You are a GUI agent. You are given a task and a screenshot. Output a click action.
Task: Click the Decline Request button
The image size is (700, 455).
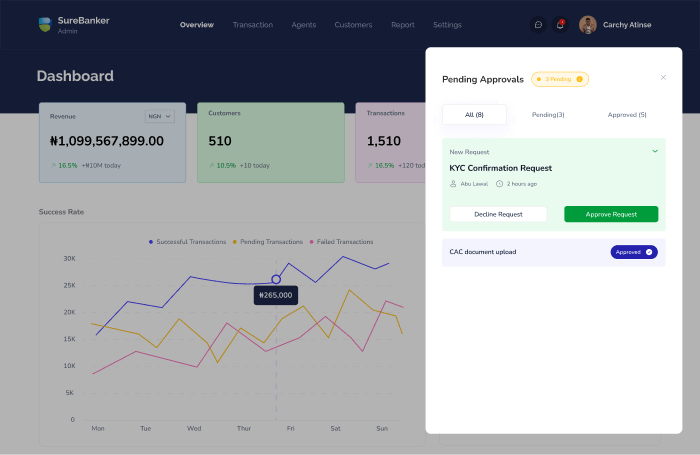498,214
